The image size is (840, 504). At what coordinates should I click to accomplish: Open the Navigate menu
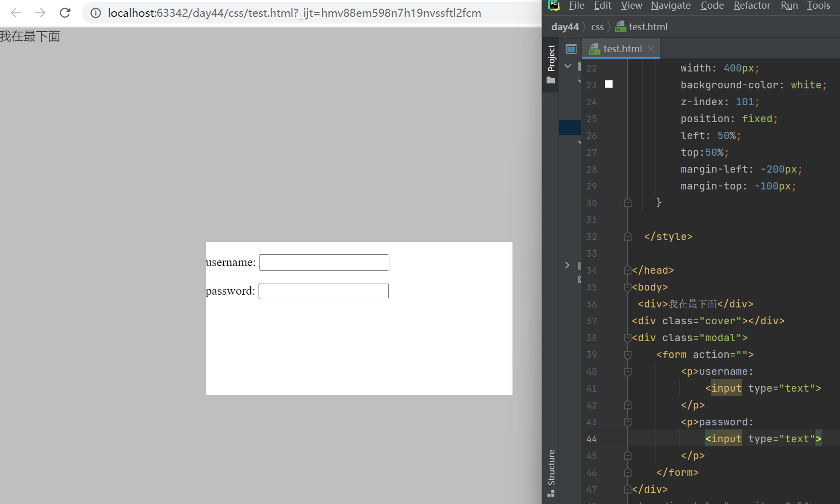[671, 5]
